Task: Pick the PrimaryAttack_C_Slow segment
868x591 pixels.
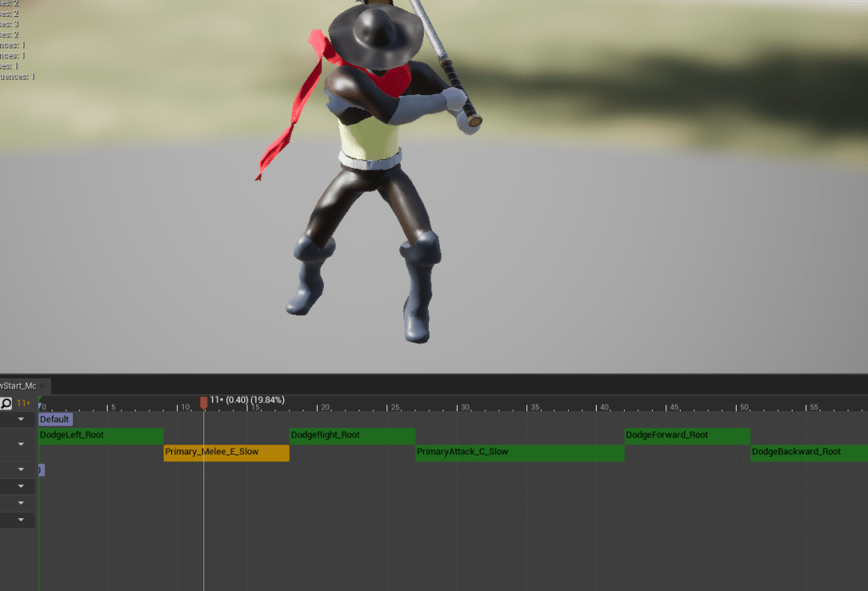Action: coord(520,453)
